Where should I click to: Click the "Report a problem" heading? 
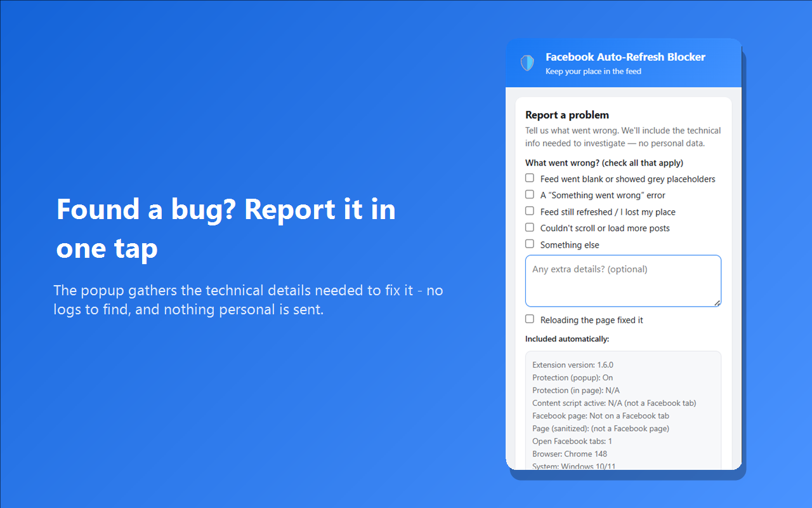pyautogui.click(x=567, y=115)
